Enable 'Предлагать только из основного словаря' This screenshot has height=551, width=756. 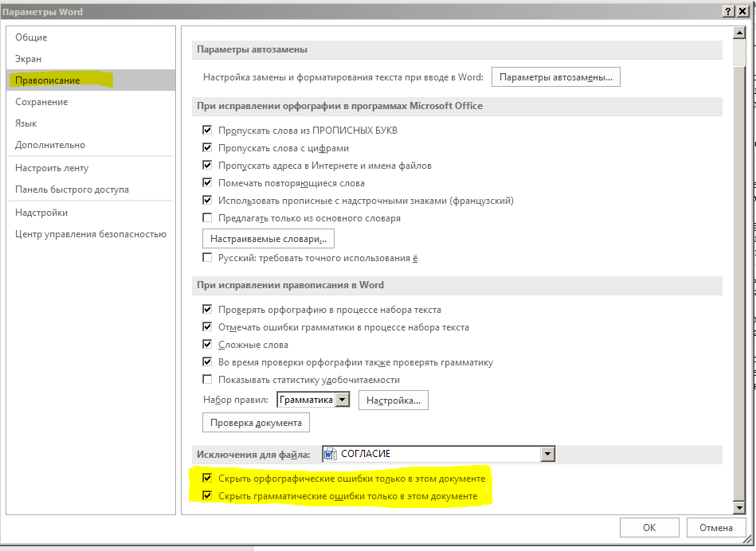click(207, 218)
